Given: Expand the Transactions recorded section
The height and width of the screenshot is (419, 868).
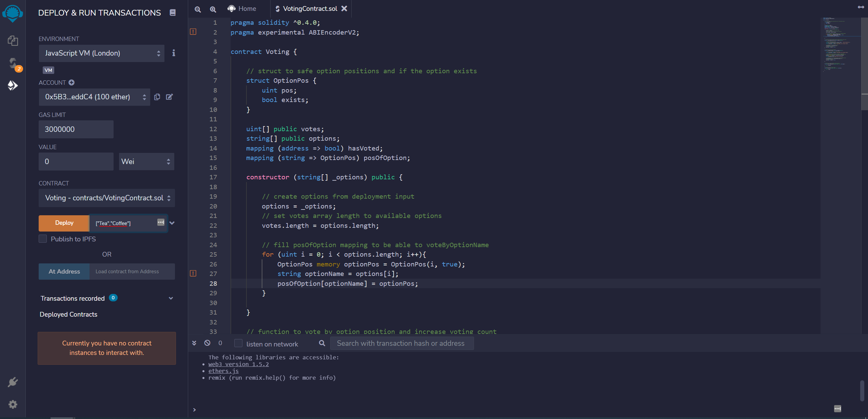Looking at the screenshot, I should [x=171, y=298].
